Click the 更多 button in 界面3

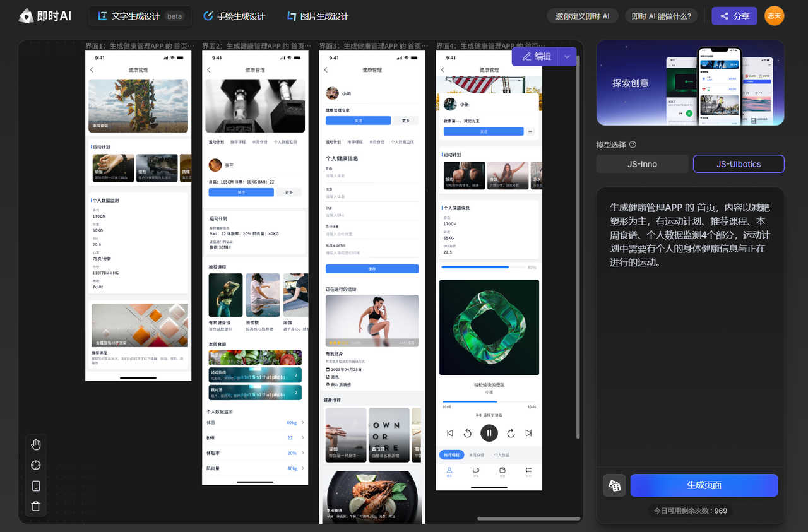point(406,121)
